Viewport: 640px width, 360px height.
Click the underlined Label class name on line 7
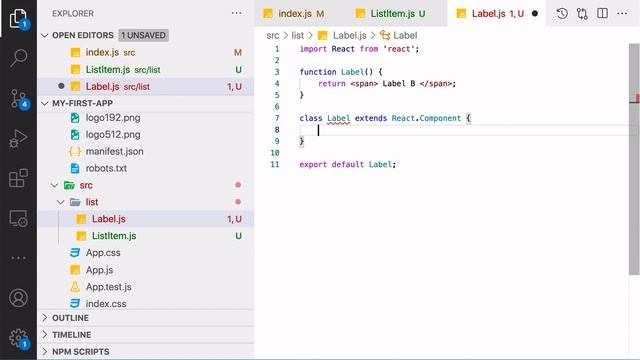click(x=338, y=118)
